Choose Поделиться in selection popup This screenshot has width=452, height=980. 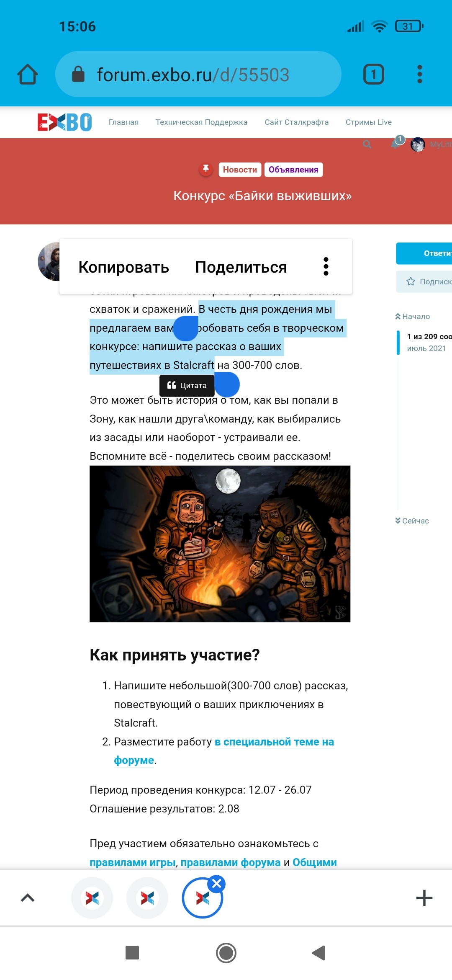(x=241, y=267)
